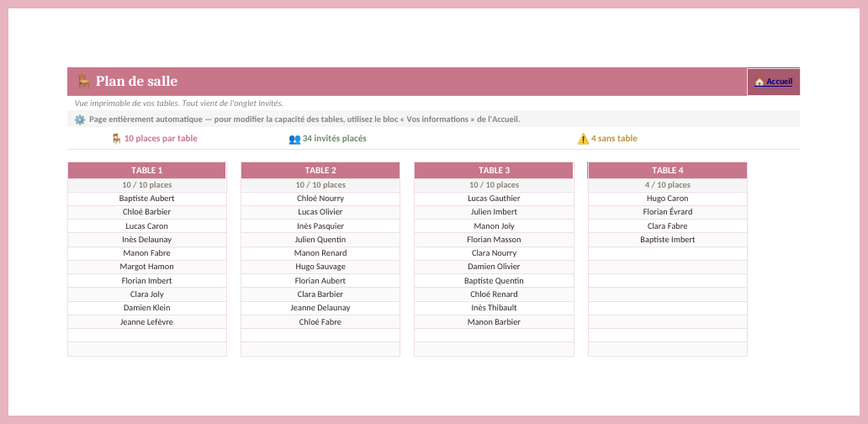Click the chair icon next to 10 places par table

pyautogui.click(x=116, y=138)
